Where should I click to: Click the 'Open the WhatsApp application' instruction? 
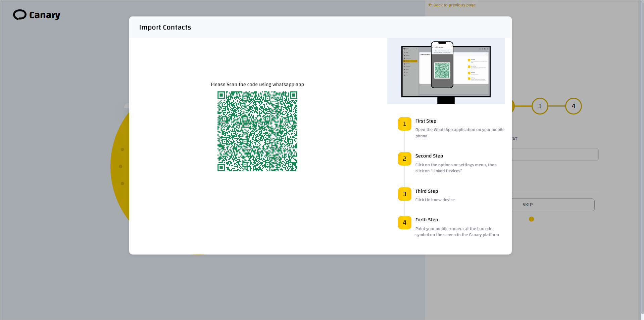pos(460,133)
